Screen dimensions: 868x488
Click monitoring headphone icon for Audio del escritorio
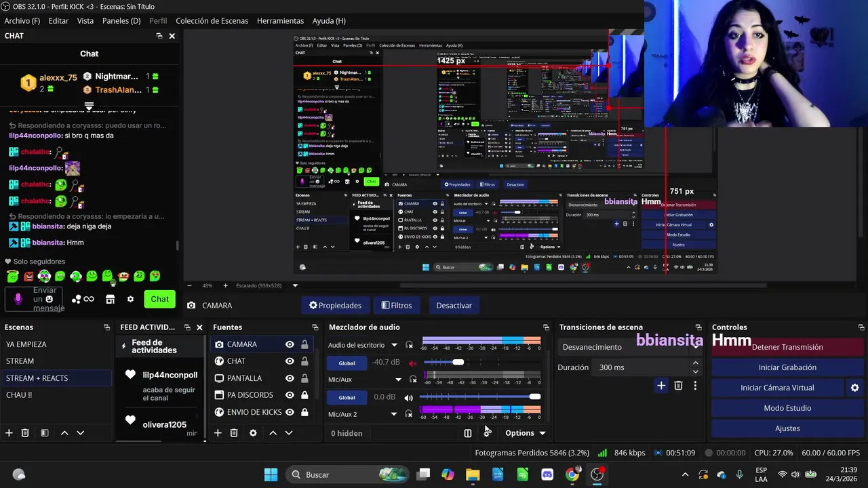coord(409,345)
